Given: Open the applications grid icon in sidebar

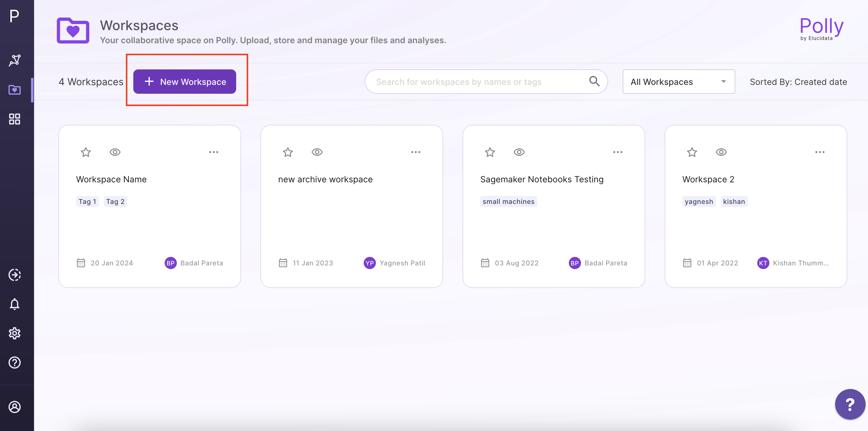Looking at the screenshot, I should [x=15, y=119].
